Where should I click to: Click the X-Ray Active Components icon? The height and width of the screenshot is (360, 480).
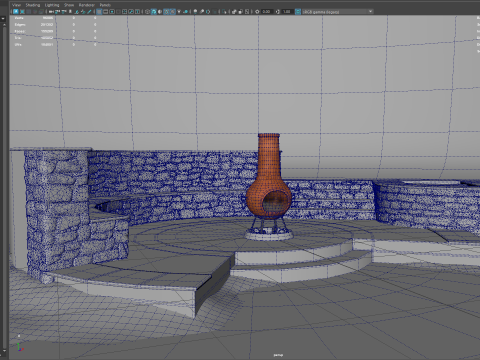point(240,12)
